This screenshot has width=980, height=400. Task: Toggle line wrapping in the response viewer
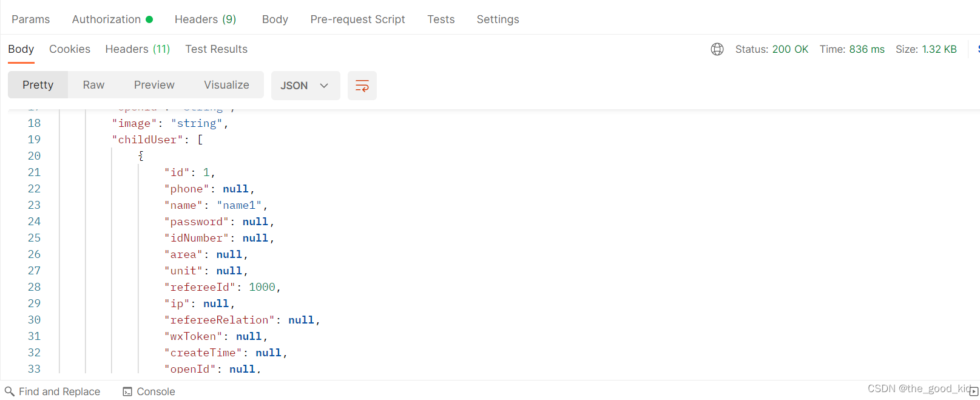pos(362,85)
